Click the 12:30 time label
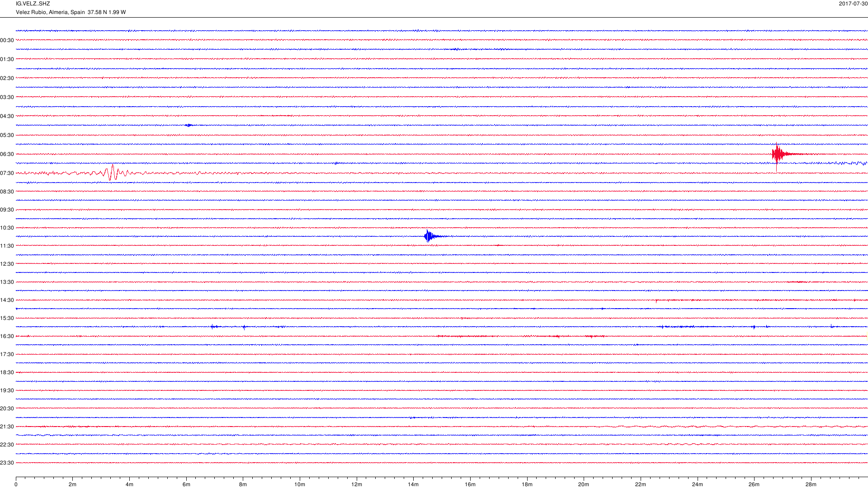Viewport: 868px width, 488px height. 7,264
